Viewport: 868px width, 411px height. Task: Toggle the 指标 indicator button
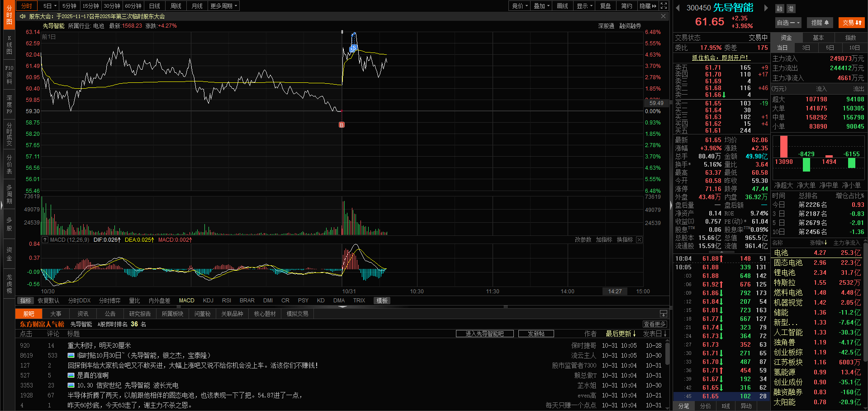[25, 301]
